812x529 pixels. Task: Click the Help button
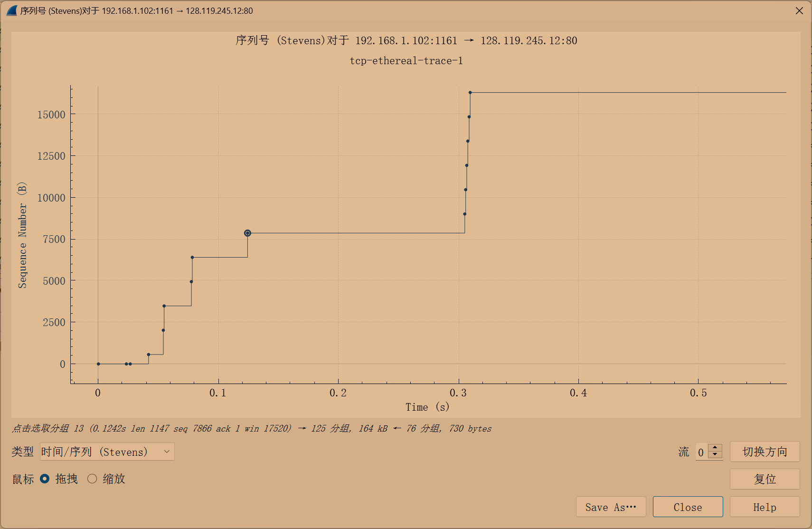coord(765,507)
